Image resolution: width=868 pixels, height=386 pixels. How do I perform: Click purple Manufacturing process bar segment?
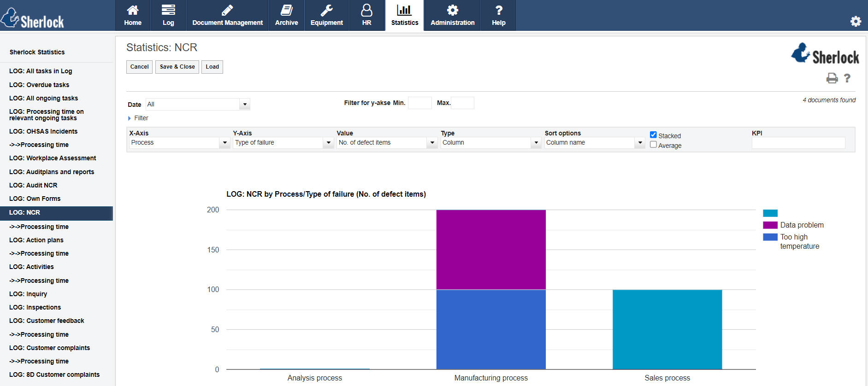pos(491,250)
